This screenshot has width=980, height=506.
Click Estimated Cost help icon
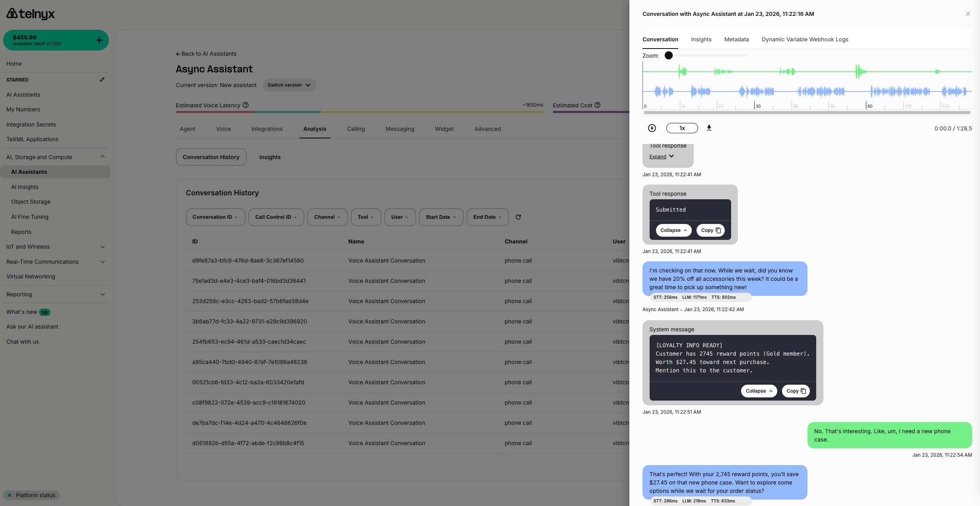click(598, 105)
